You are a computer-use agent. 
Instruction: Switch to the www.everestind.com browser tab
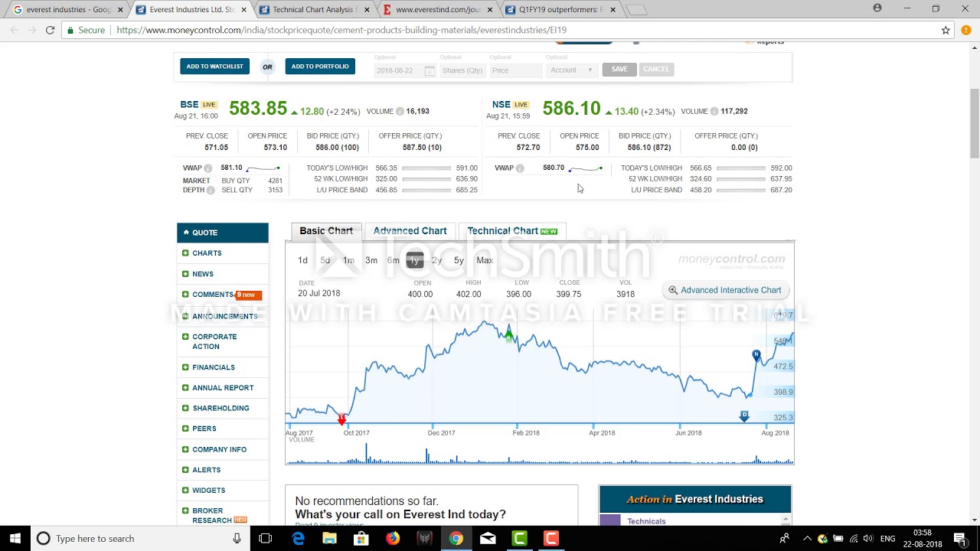pos(438,9)
